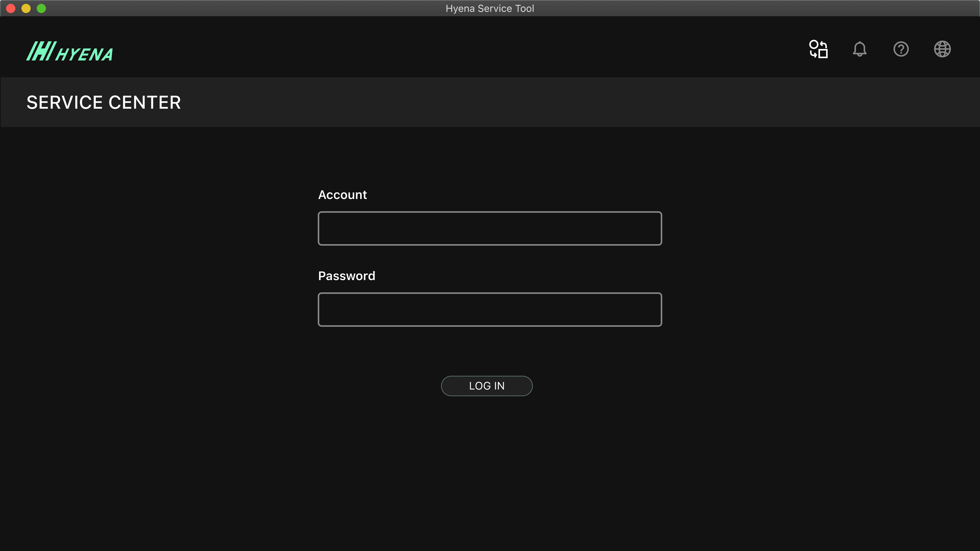This screenshot has width=980, height=551.
Task: Minimize the window with the yellow button
Action: point(26,8)
